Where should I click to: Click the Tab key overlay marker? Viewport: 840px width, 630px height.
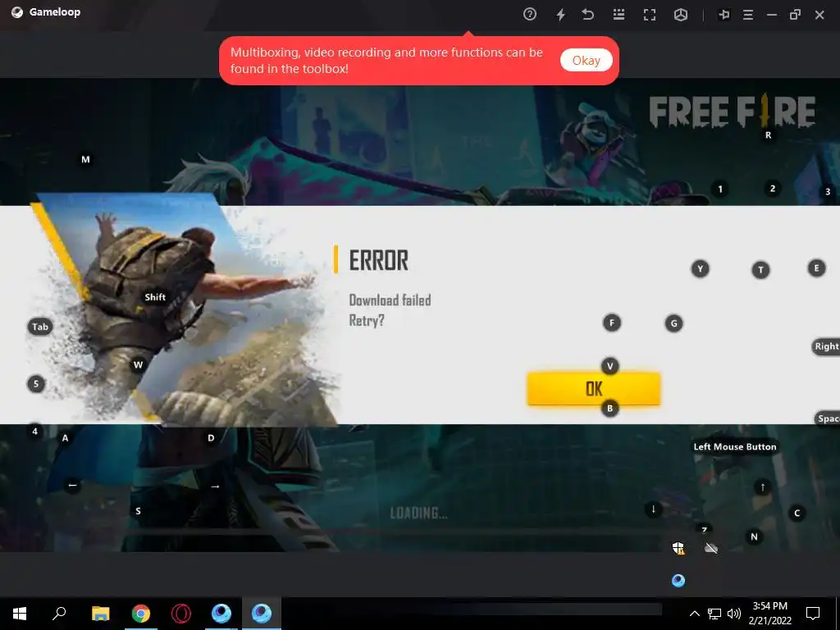(40, 326)
